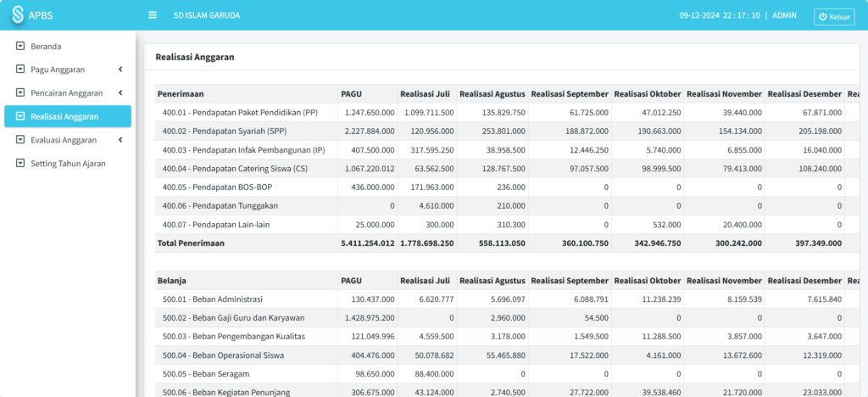This screenshot has height=397, width=868.
Task: Click the APBS brand title
Action: [41, 15]
